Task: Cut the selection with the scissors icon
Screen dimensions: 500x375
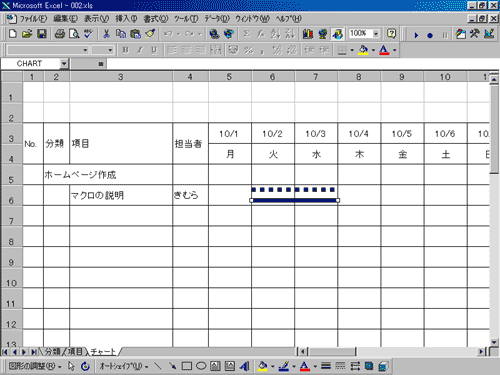Action: coord(106,34)
